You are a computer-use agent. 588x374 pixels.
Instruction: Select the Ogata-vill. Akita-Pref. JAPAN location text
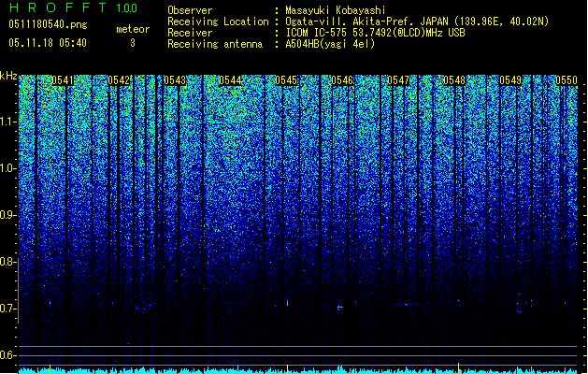tap(417, 22)
